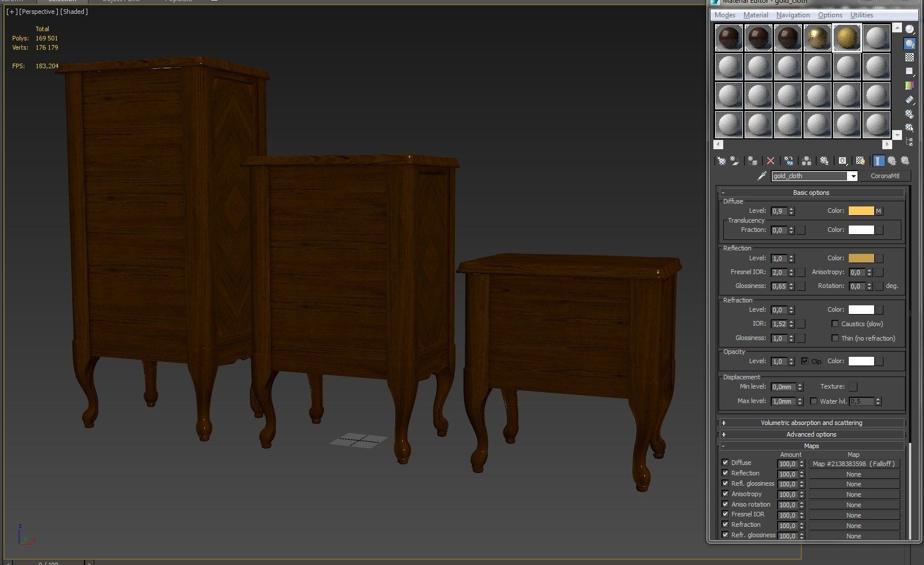This screenshot has width=924, height=565.
Task: Open the Material menu
Action: tap(756, 15)
